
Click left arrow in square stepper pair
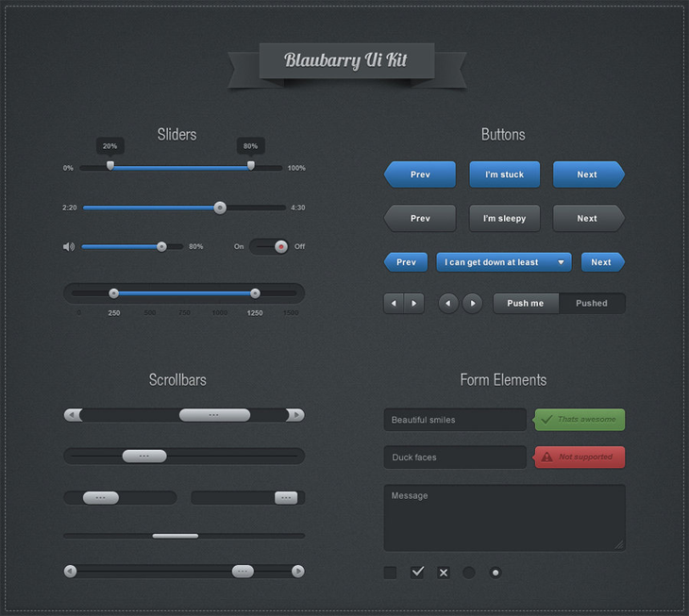tap(394, 304)
